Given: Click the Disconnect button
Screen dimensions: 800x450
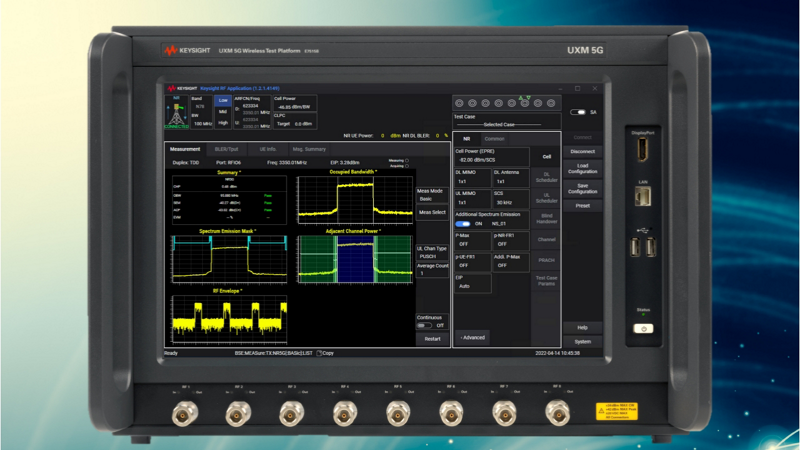Looking at the screenshot, I should pos(583,152).
